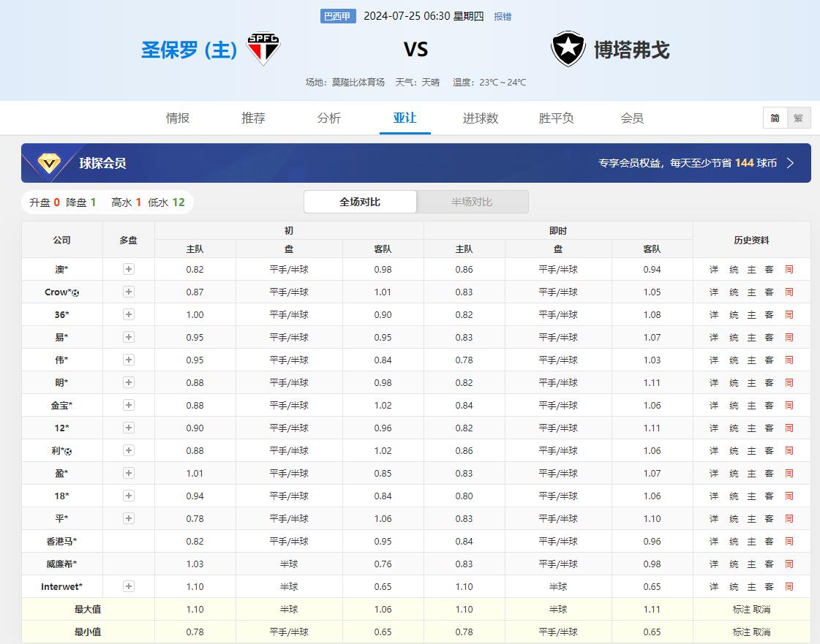
Task: Switch to traditional Chinese 繁
Action: [798, 118]
